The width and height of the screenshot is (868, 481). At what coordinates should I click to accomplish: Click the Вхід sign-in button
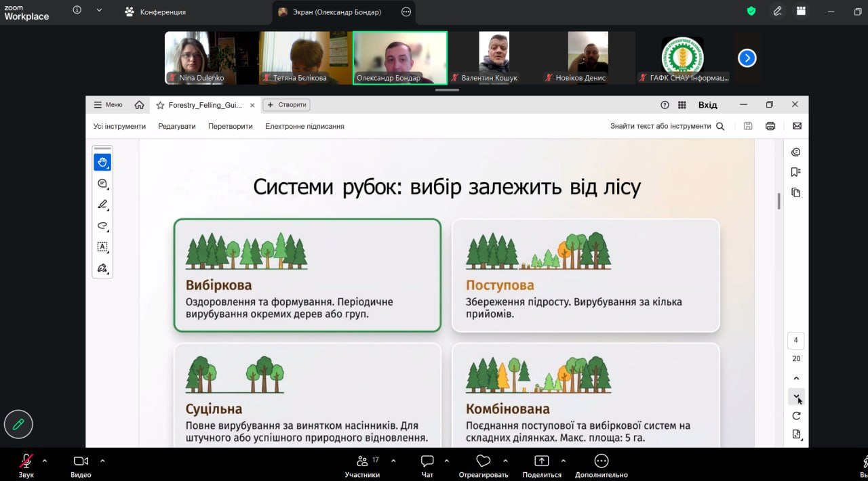point(707,105)
